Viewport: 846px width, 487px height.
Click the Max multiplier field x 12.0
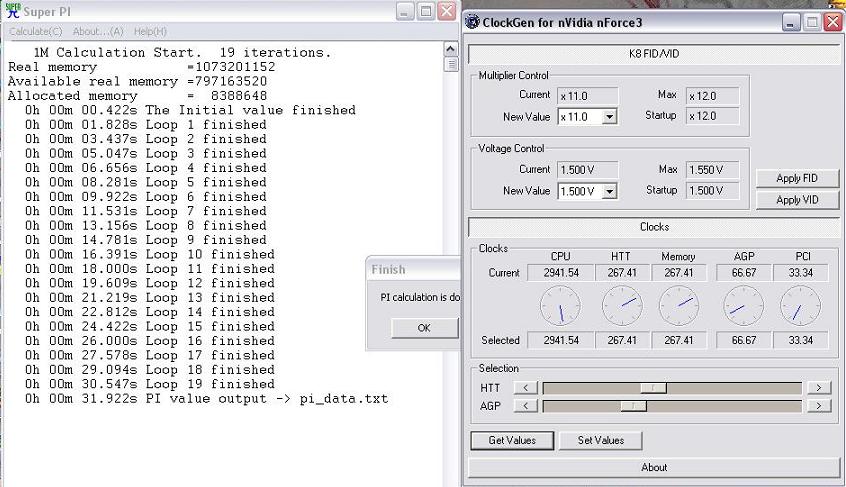pos(713,96)
